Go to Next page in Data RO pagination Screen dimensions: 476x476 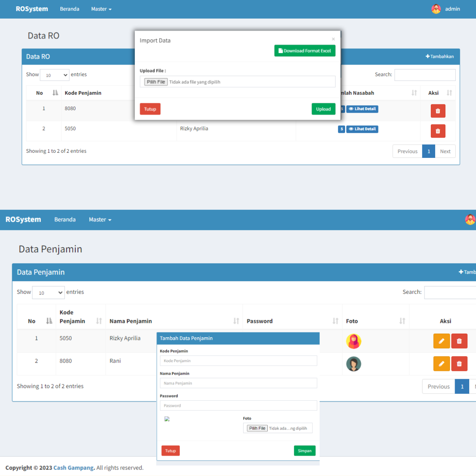[445, 152]
